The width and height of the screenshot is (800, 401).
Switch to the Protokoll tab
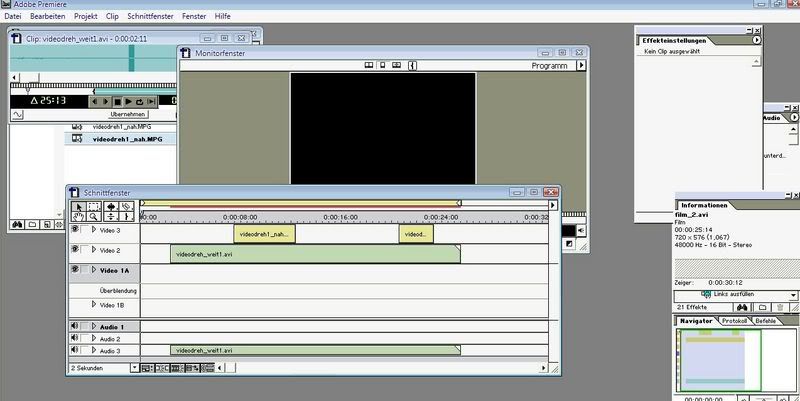pyautogui.click(x=734, y=321)
